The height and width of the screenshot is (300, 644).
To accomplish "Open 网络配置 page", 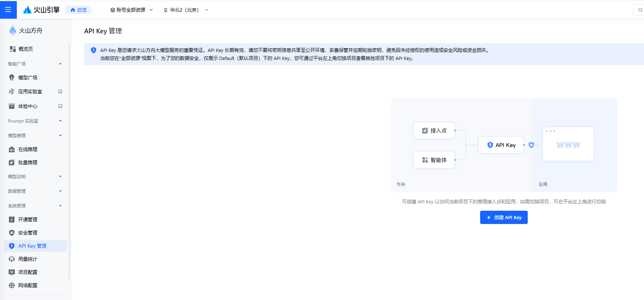I will [x=28, y=285].
